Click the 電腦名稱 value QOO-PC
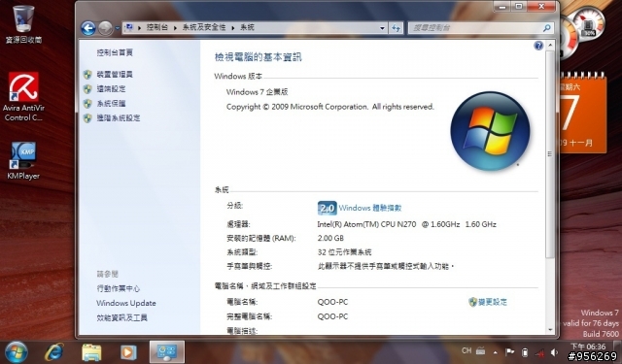 [332, 302]
